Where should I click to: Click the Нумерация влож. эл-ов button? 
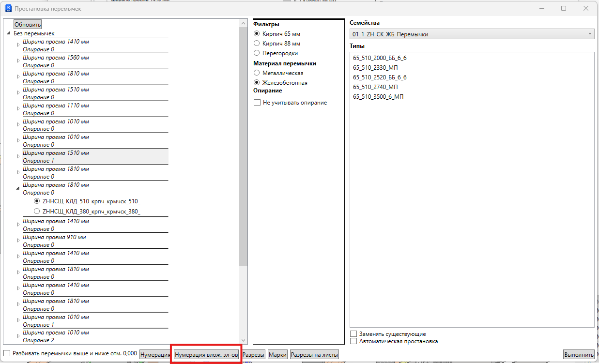tap(206, 355)
